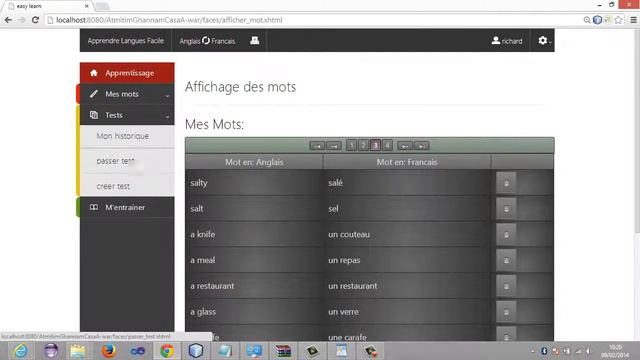Click the browser back arrow

[x=8, y=20]
